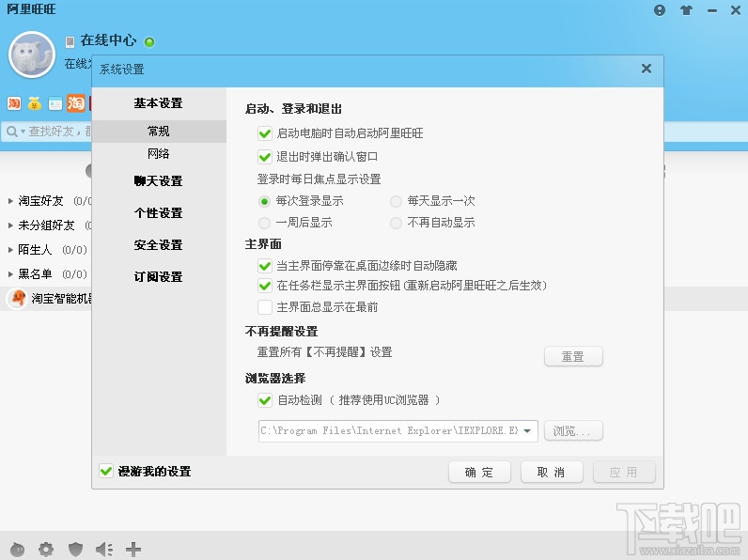Click the plus icon in the bottom bar
The image size is (748, 560).
133,550
